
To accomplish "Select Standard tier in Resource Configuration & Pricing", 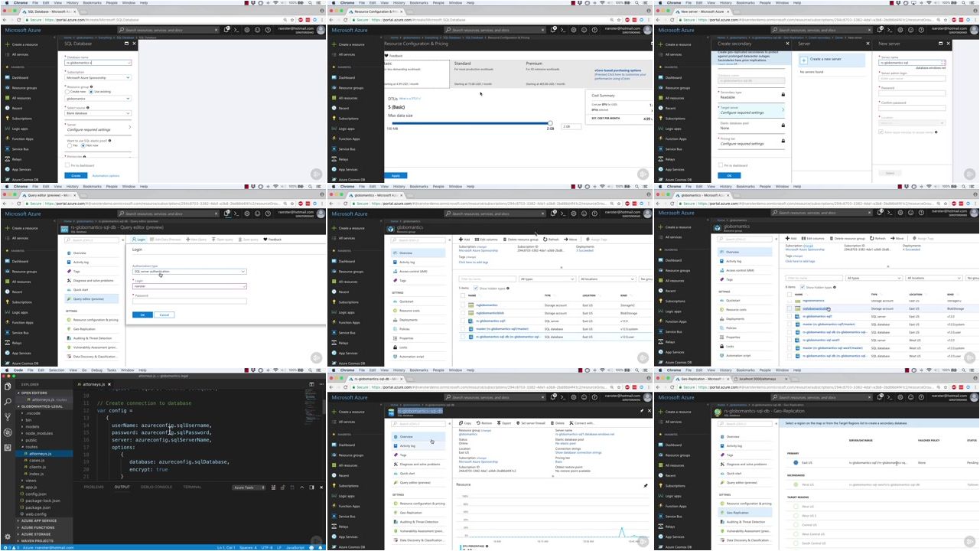I will [x=485, y=74].
